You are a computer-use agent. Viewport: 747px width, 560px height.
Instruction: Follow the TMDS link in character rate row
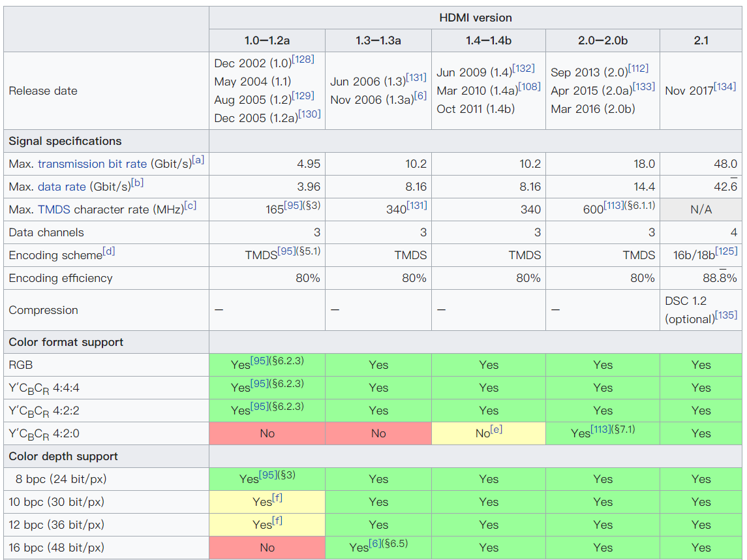point(54,210)
